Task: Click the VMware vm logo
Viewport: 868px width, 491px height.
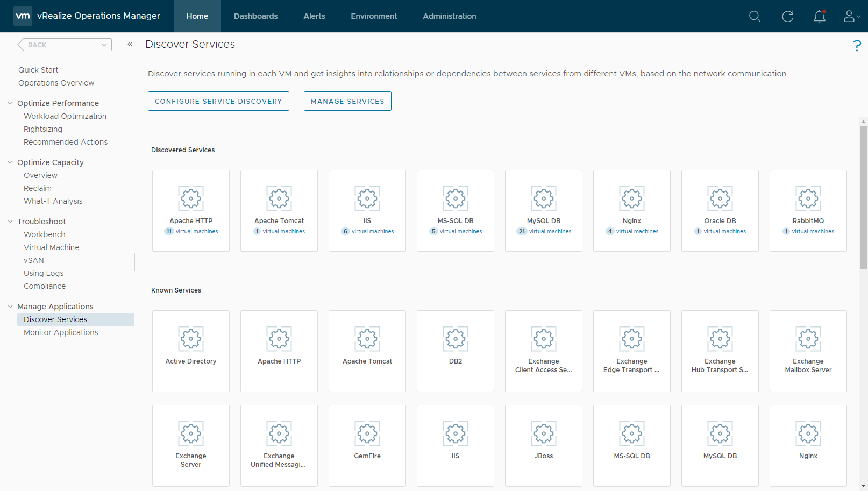Action: (22, 16)
